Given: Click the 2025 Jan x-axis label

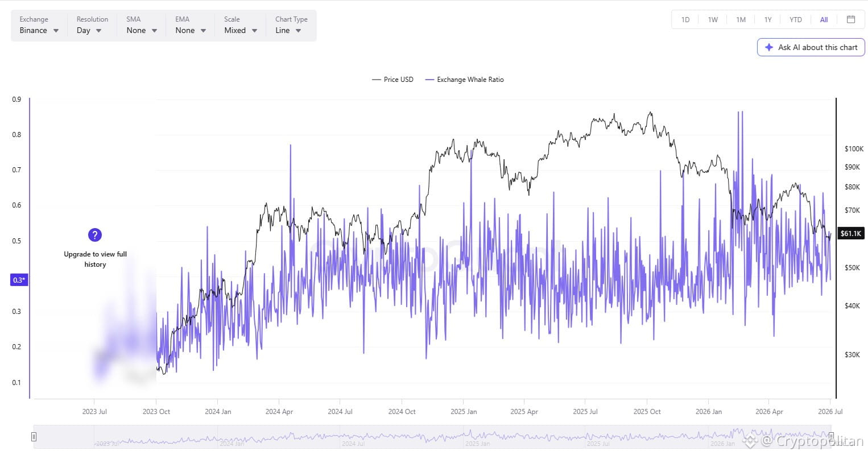Looking at the screenshot, I should click(464, 411).
